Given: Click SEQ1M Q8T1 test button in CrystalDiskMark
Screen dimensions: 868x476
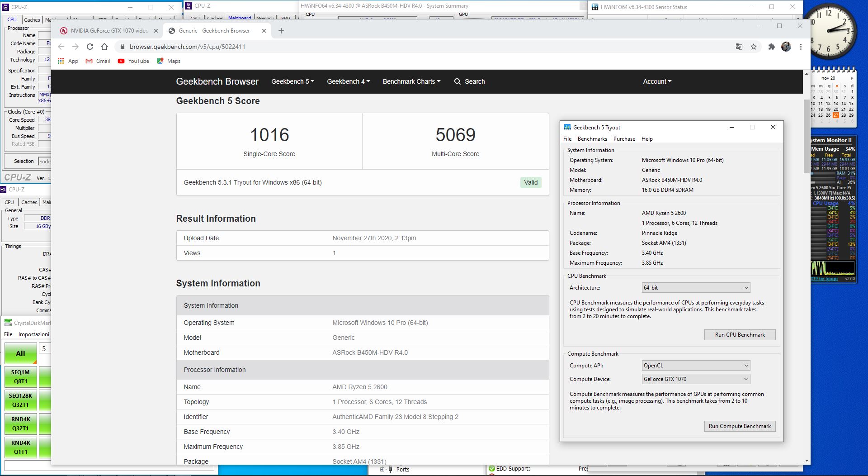Looking at the screenshot, I should coord(20,377).
